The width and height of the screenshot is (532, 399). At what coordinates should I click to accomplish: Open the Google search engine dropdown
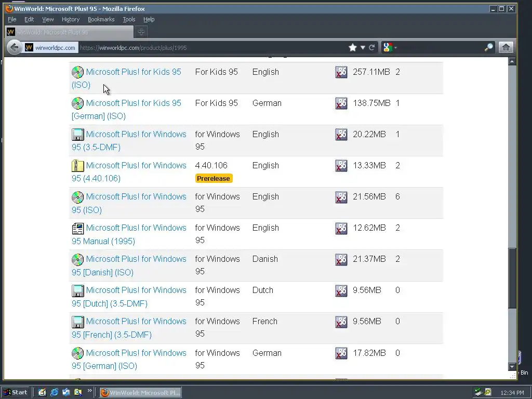(x=390, y=47)
